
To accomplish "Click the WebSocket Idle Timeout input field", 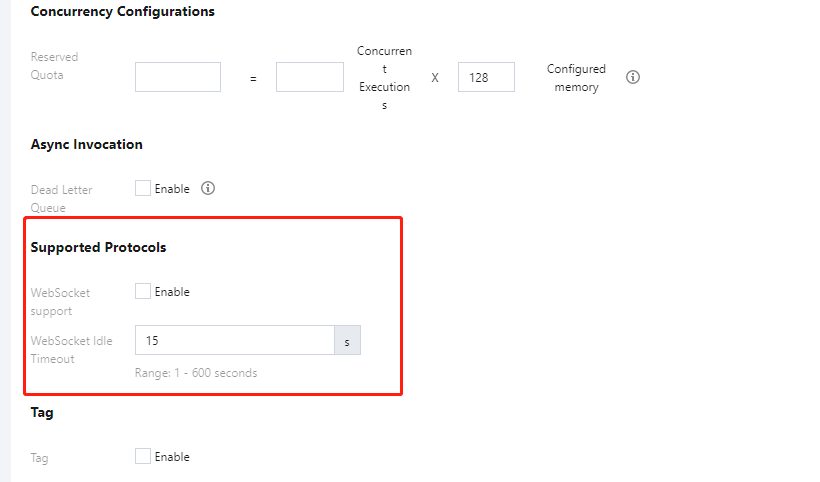I will pos(234,341).
